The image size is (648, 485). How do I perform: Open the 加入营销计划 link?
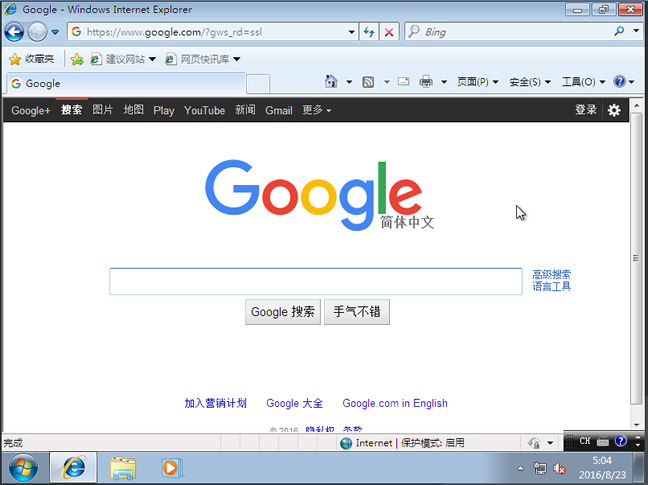click(x=215, y=403)
